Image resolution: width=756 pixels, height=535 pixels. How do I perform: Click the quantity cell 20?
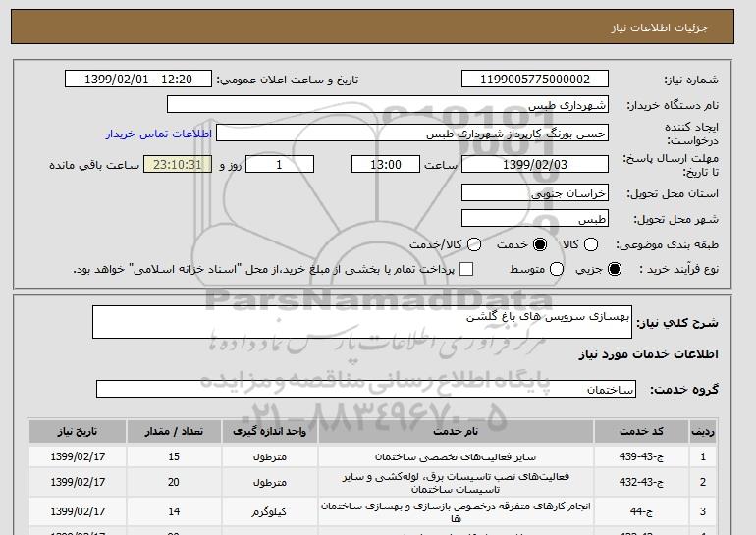[x=174, y=482]
